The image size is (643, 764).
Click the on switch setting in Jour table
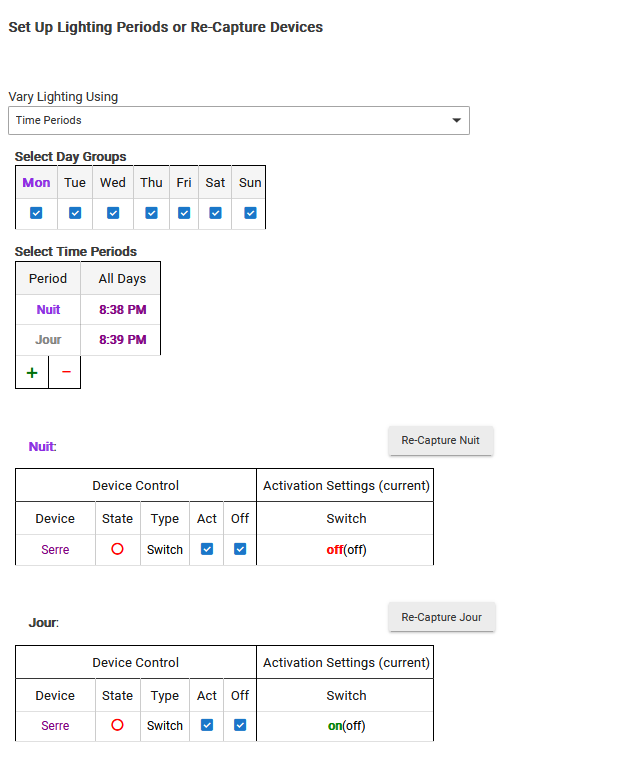[x=334, y=726]
